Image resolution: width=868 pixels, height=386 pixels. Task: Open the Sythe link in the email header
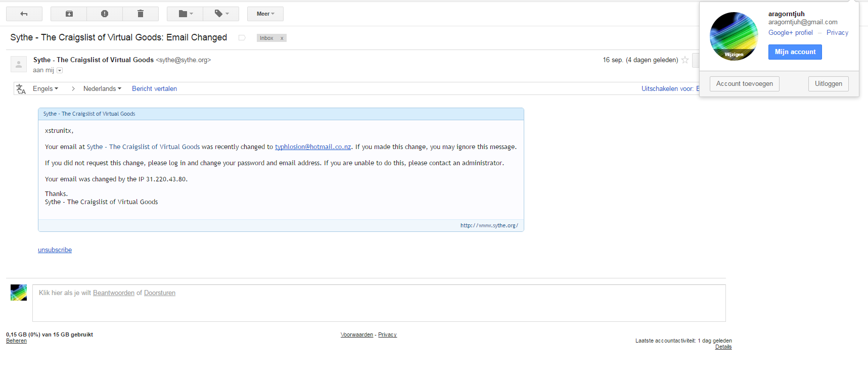tap(89, 114)
